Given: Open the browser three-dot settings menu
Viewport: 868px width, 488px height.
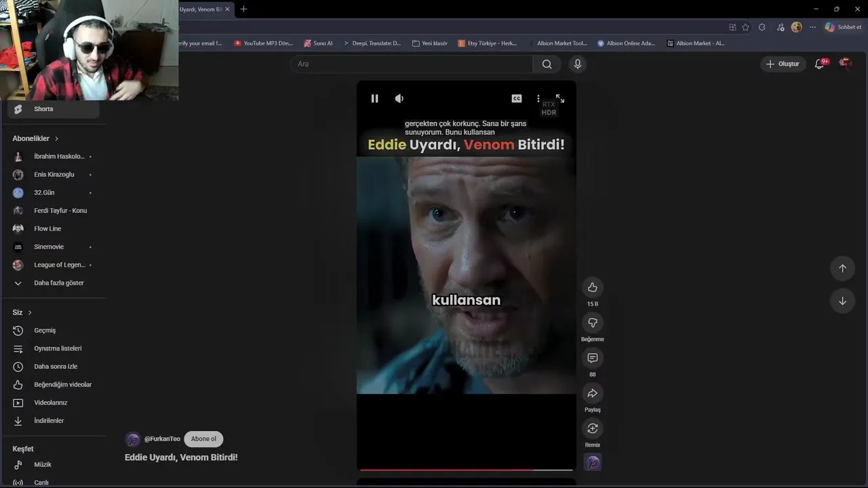Looking at the screenshot, I should pos(812,27).
